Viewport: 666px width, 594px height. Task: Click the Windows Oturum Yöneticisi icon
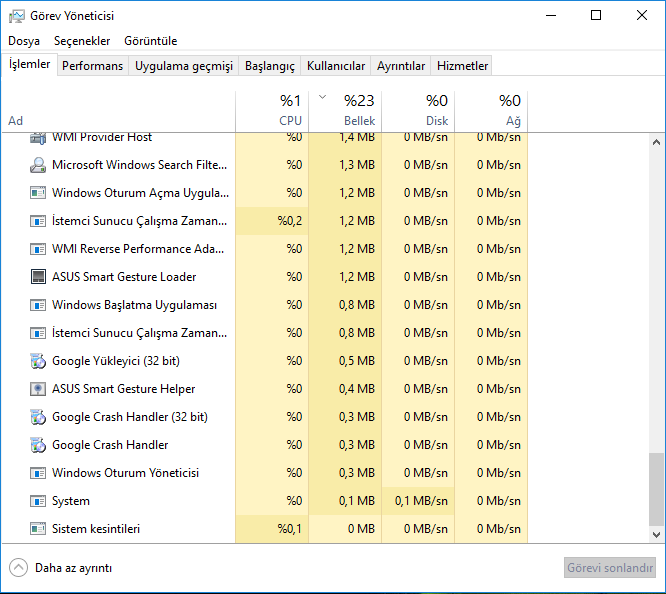[x=38, y=473]
